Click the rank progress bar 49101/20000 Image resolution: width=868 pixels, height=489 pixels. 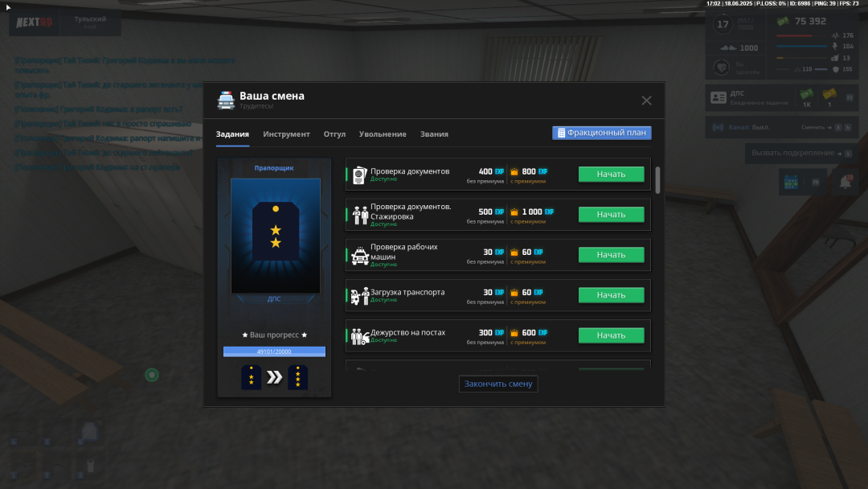(x=274, y=351)
